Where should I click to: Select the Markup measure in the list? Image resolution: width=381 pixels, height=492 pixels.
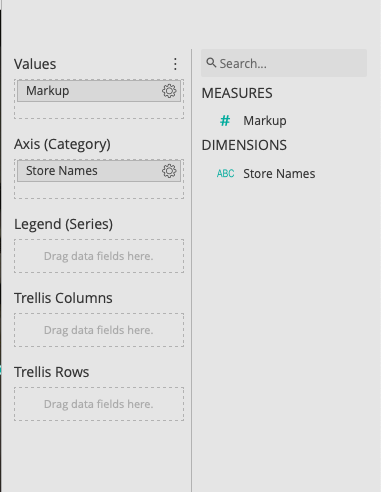click(265, 121)
